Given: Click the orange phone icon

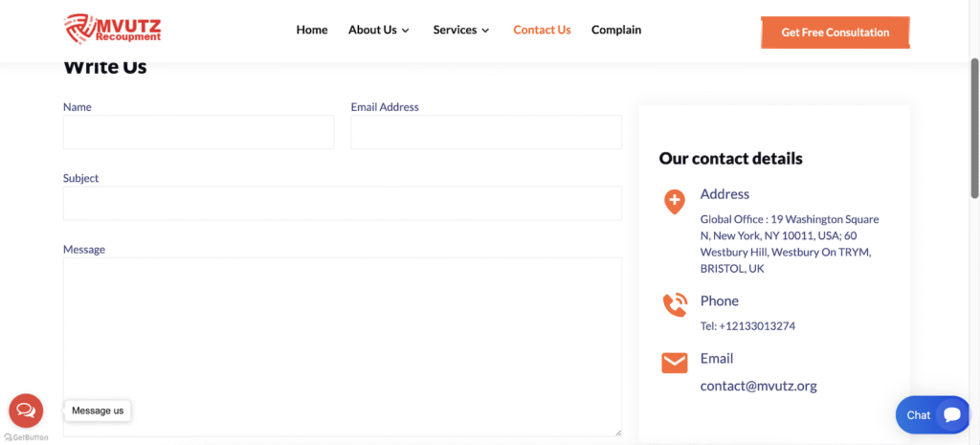Looking at the screenshot, I should [x=674, y=305].
